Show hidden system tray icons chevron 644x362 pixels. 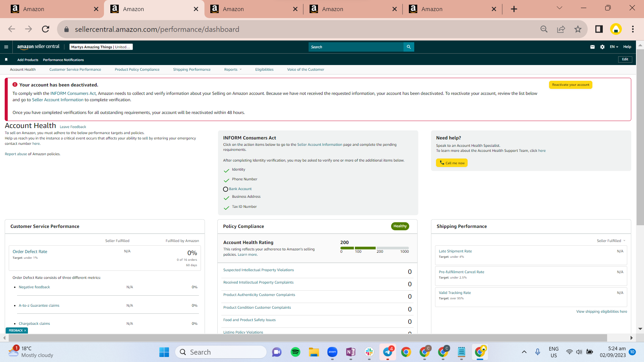[x=524, y=352]
